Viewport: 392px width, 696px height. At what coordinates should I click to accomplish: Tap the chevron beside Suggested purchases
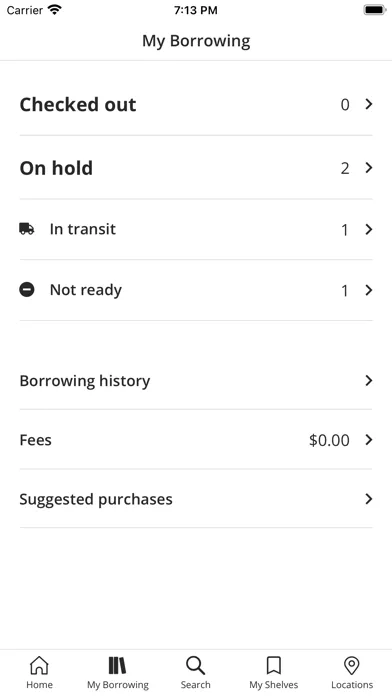coord(368,499)
